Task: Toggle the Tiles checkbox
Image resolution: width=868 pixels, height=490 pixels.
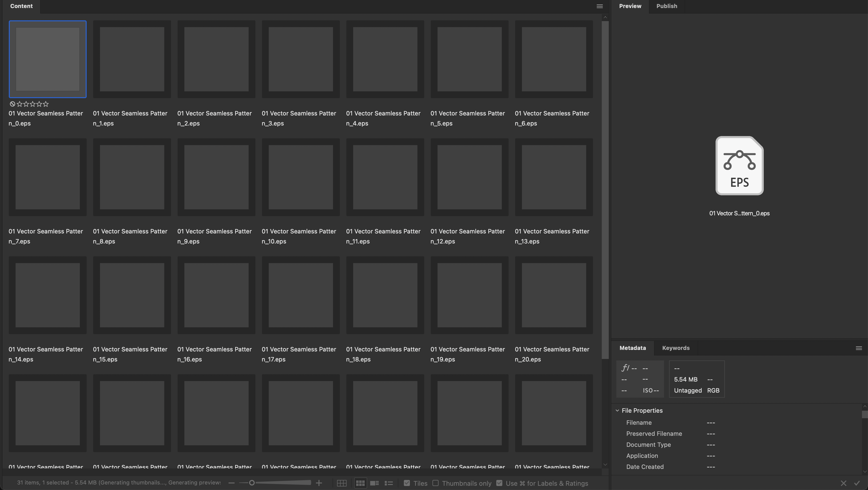Action: tap(407, 483)
